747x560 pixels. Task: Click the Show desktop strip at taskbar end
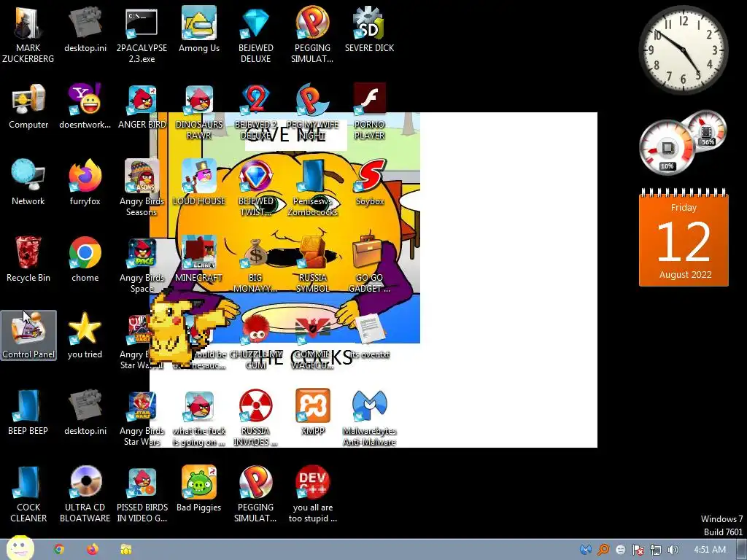point(743,550)
